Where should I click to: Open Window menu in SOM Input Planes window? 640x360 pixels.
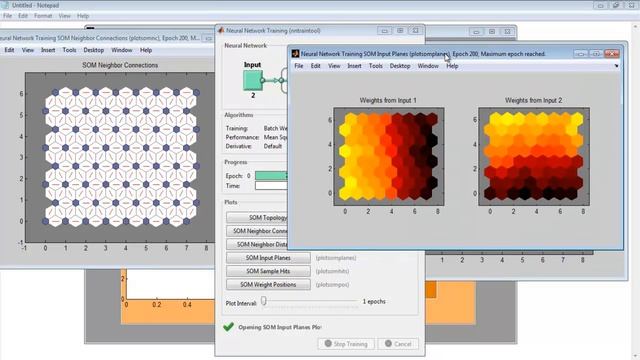(x=428, y=66)
